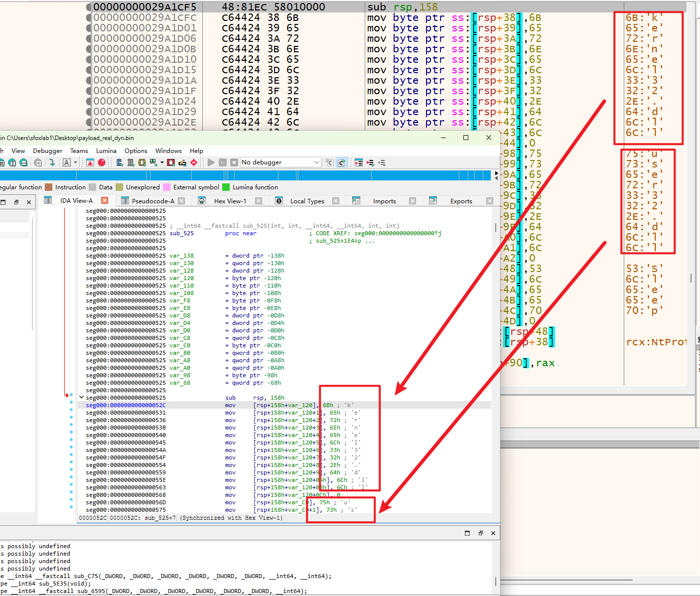Screen dimensions: 700x596
Task: Click the grey C decompile icon
Action: coord(330,162)
